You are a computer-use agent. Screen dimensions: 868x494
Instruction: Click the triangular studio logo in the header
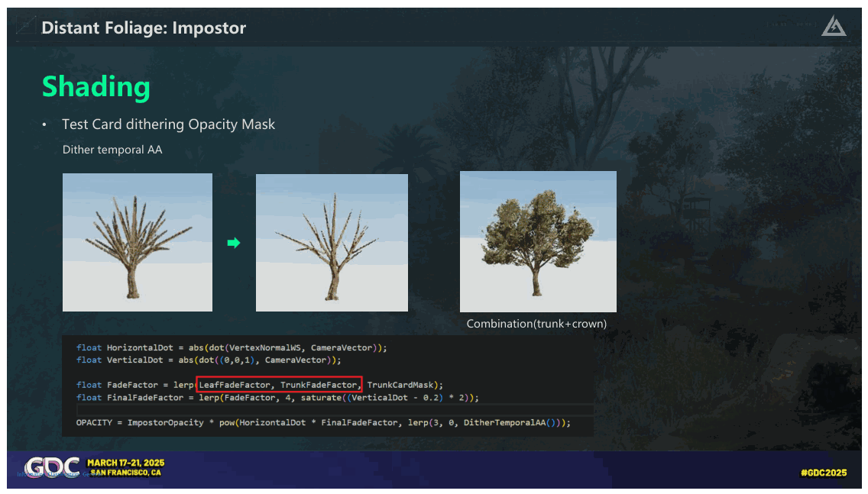tap(834, 26)
